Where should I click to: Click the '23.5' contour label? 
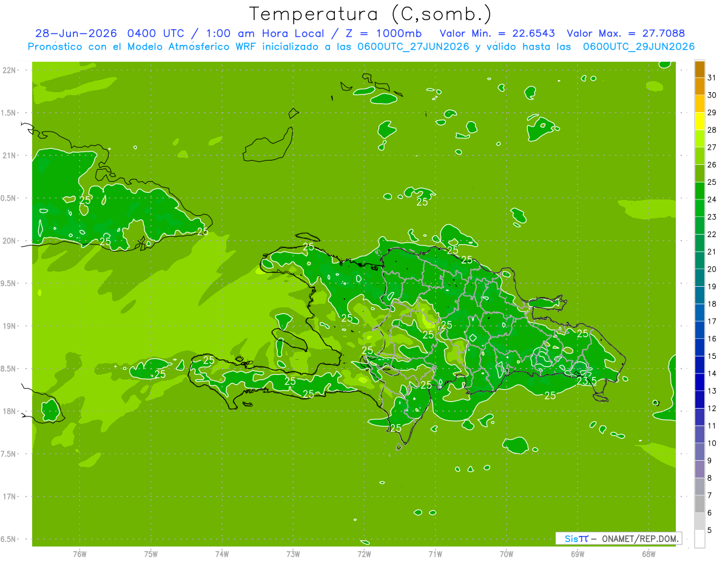coord(586,381)
